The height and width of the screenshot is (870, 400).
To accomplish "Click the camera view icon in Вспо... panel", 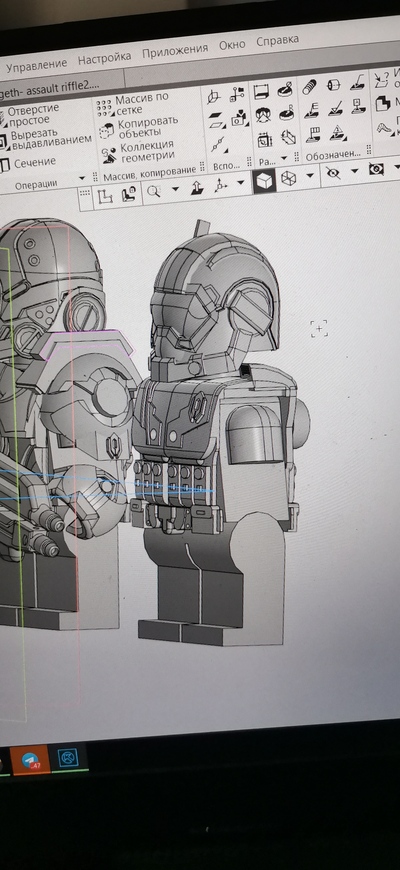I will [x=239, y=117].
